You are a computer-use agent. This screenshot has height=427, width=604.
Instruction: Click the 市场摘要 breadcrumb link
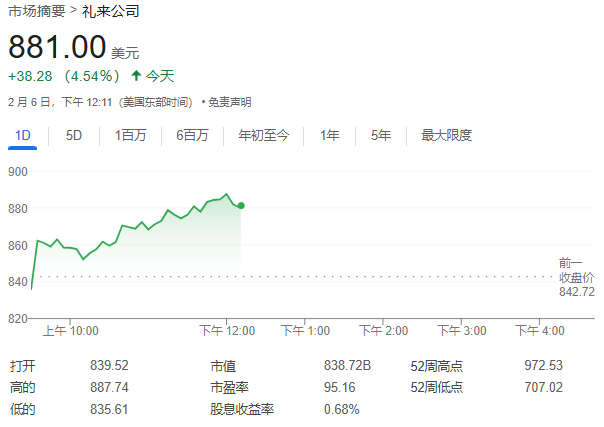[x=37, y=12]
